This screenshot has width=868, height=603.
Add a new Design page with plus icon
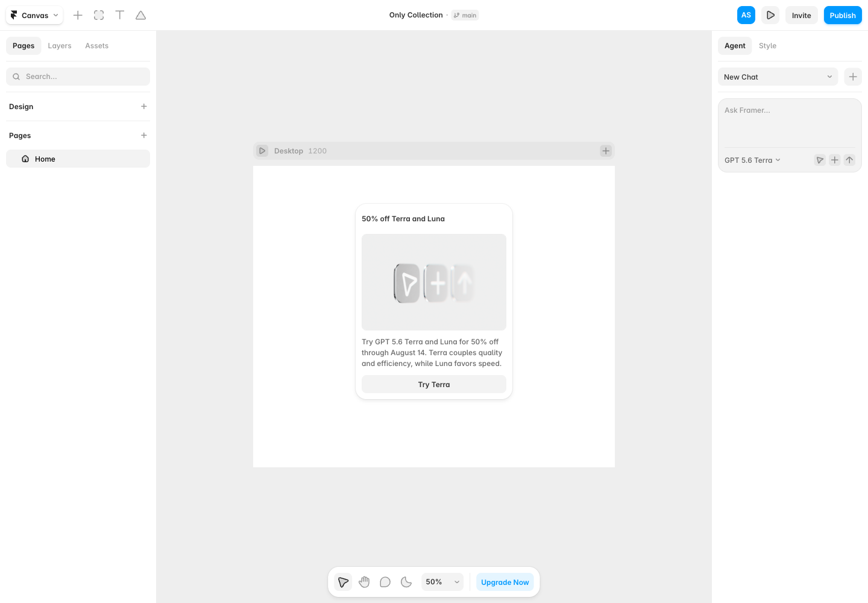(x=144, y=107)
